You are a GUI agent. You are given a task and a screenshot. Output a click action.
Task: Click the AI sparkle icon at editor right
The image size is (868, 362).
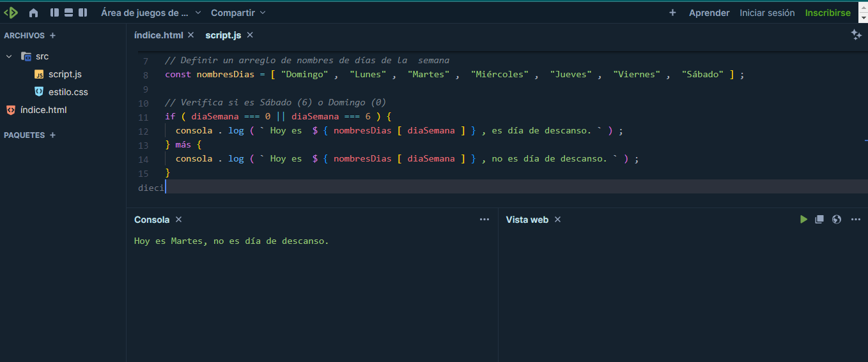click(856, 35)
